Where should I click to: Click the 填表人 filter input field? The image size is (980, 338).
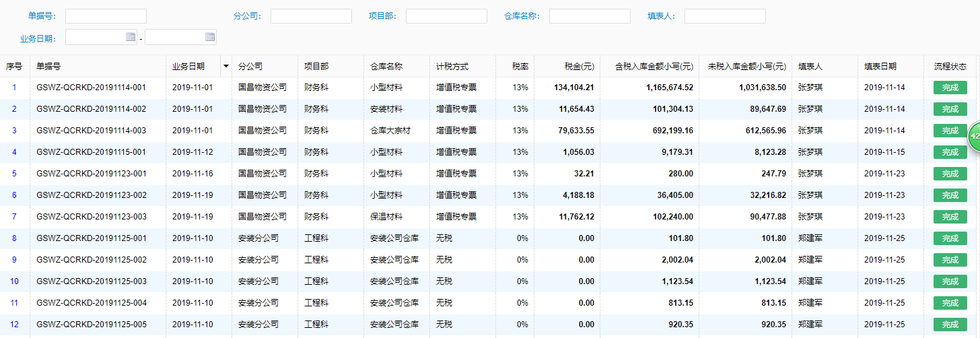[x=725, y=16]
